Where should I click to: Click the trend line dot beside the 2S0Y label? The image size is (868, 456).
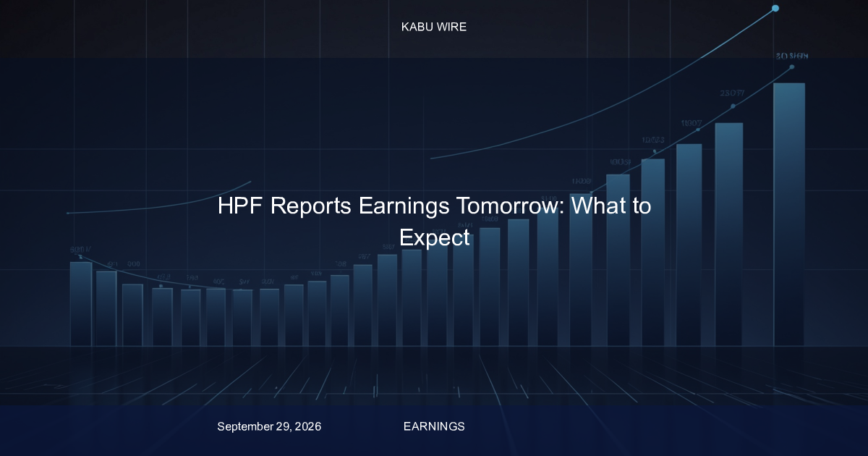click(733, 106)
